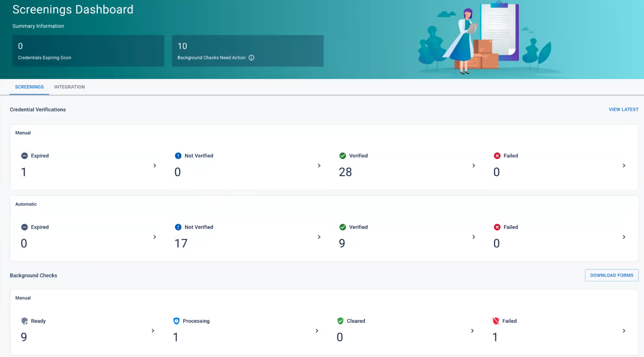Open the Credentials Expiring Soon summary card
Screen dimensions: 644x357
pos(88,50)
